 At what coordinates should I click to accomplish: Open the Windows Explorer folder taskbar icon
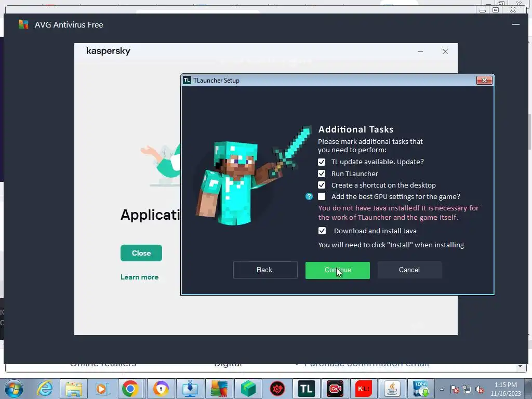pyautogui.click(x=74, y=389)
